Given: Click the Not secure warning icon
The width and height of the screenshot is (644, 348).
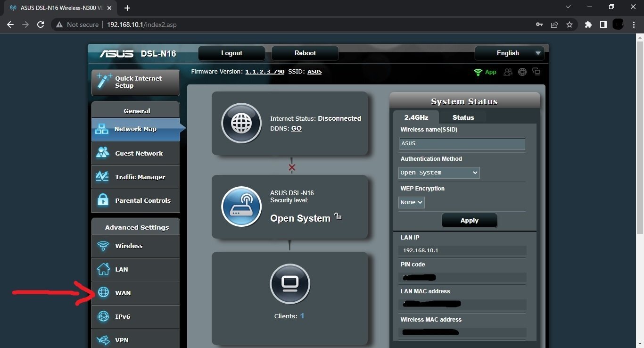Looking at the screenshot, I should (59, 25).
